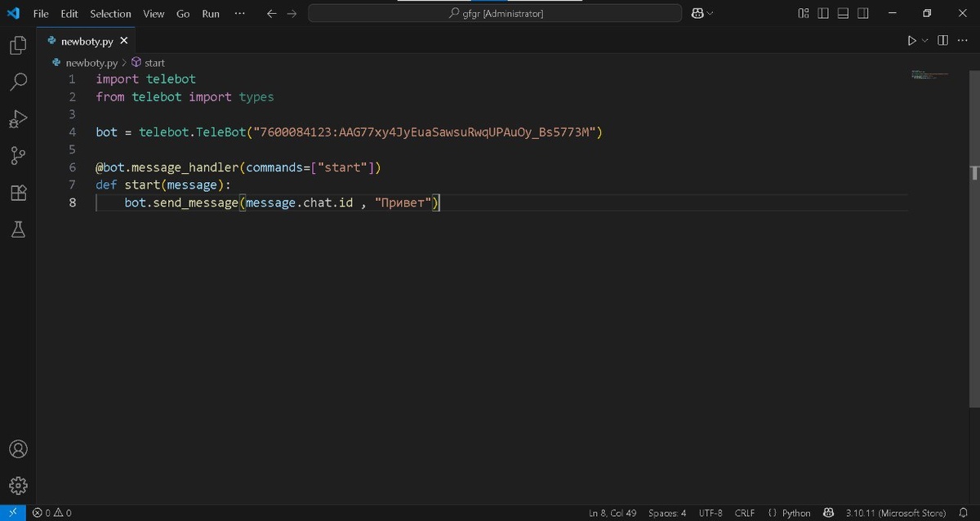Click the Copilot status bar icon
This screenshot has width=980, height=521.
tap(828, 513)
